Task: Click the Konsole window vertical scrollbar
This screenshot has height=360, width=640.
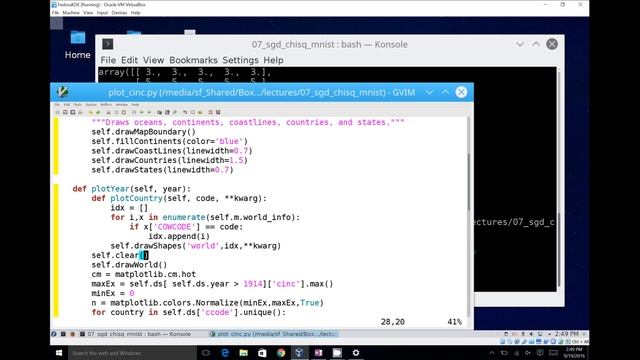Action: click(x=559, y=180)
